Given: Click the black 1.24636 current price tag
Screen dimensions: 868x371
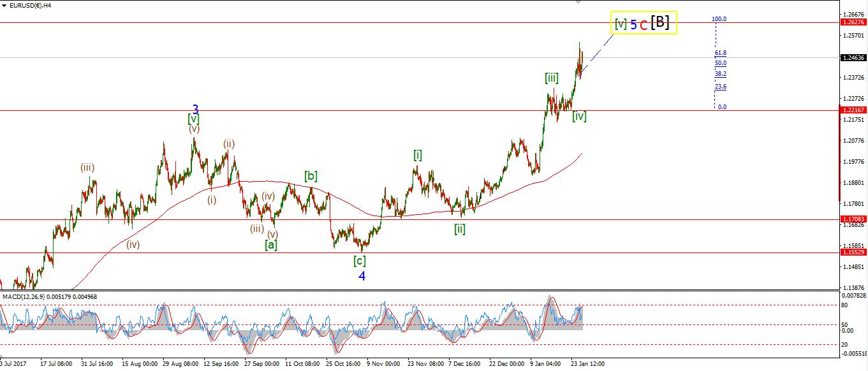Looking at the screenshot, I should pos(853,57).
